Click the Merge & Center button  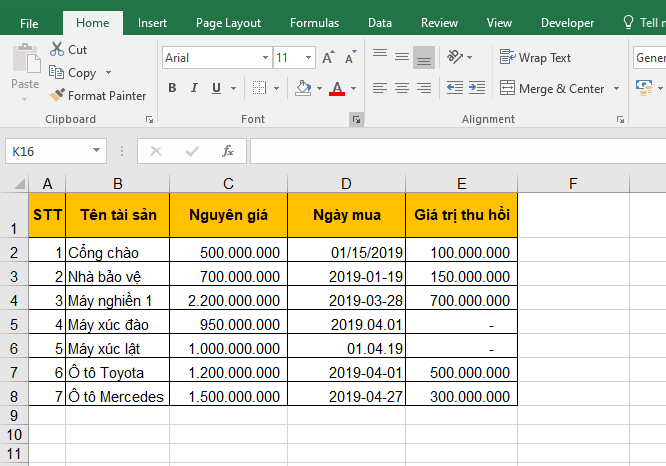tap(553, 88)
